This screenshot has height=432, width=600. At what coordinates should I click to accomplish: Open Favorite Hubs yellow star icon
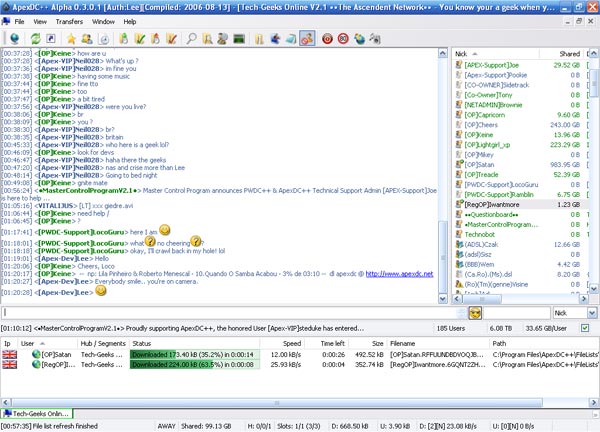(x=71, y=39)
